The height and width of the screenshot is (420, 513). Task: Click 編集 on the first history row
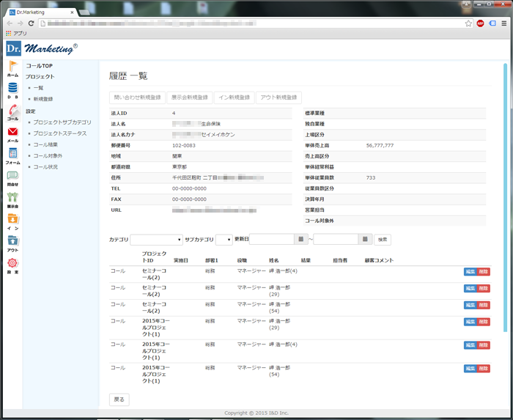[x=470, y=270]
